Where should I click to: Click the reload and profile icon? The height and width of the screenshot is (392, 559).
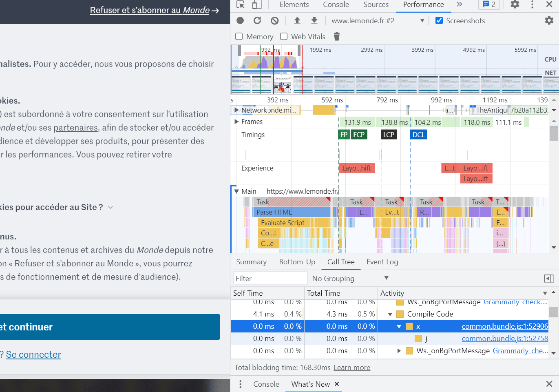(x=257, y=20)
